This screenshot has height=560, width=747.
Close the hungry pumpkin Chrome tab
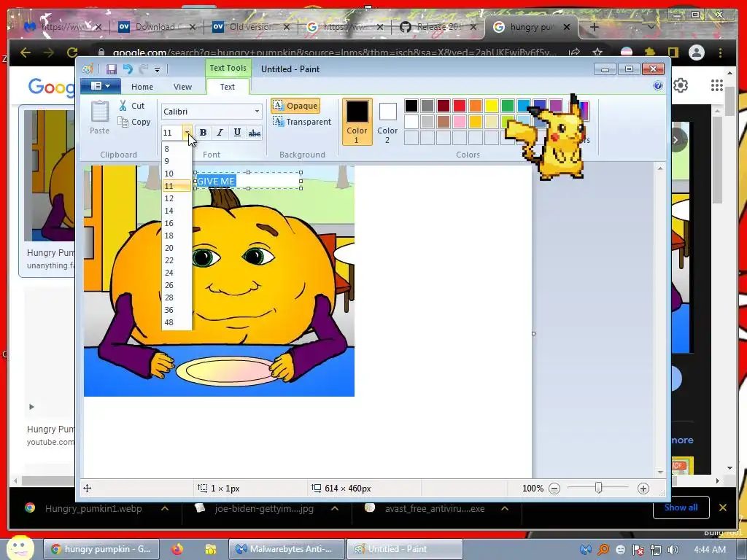pos(566,27)
